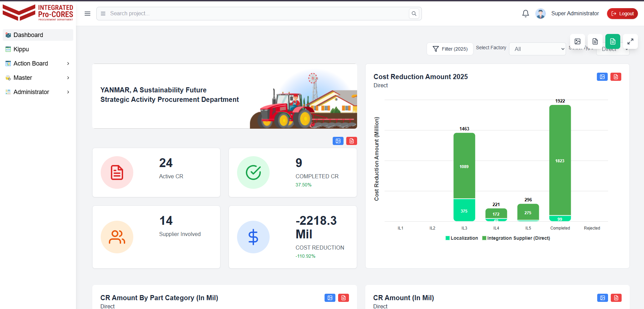
Task: Click the list icon in search bar
Action: coord(103,14)
